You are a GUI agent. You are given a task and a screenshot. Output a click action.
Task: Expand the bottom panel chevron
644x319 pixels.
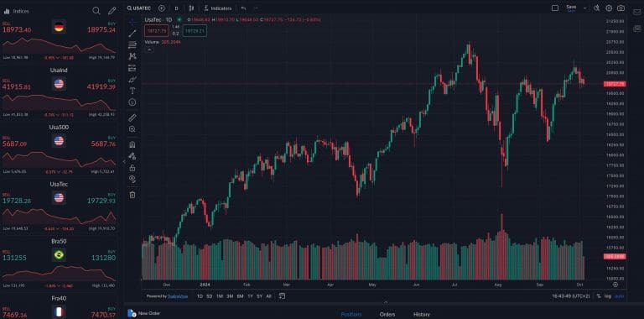(x=385, y=302)
